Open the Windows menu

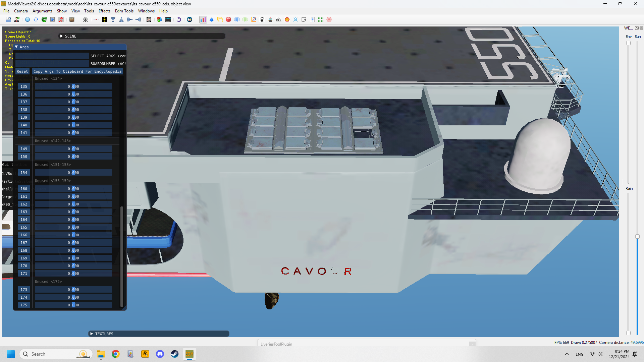[146, 11]
